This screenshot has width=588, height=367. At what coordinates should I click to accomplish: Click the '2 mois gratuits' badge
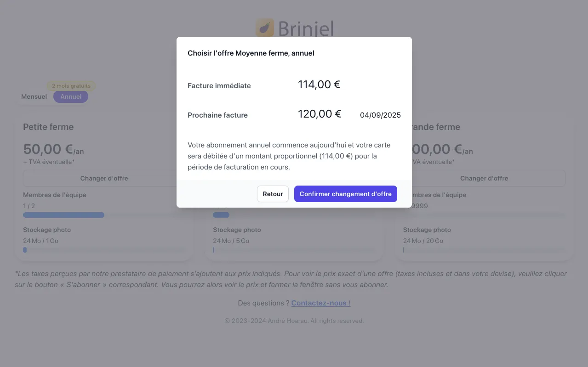[x=71, y=86]
